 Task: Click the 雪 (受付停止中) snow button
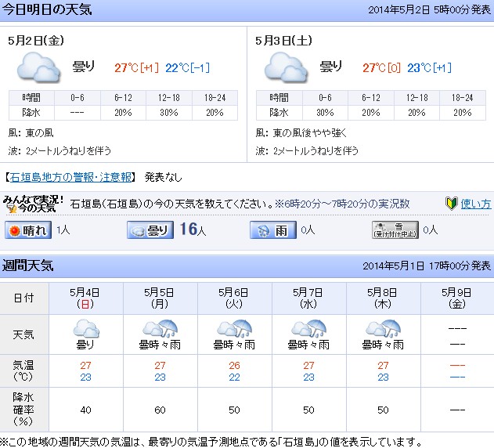394,230
